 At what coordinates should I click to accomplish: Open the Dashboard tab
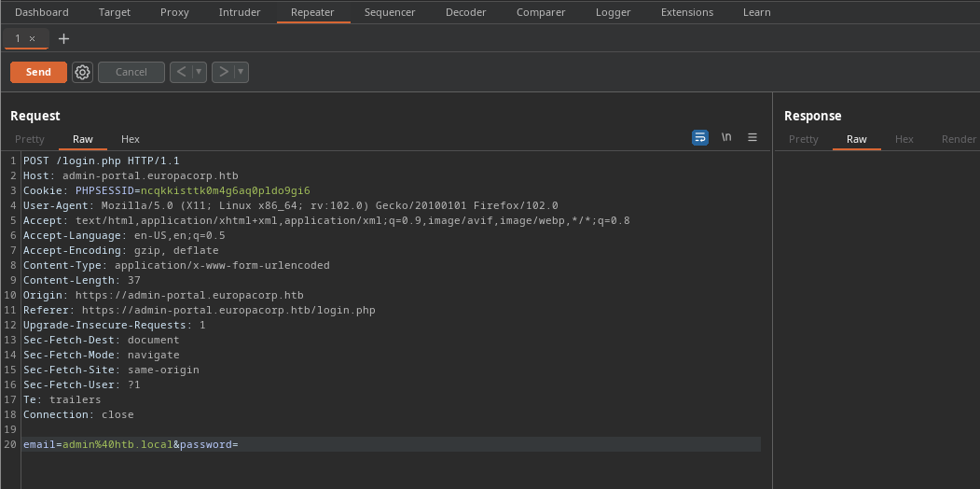coord(42,12)
